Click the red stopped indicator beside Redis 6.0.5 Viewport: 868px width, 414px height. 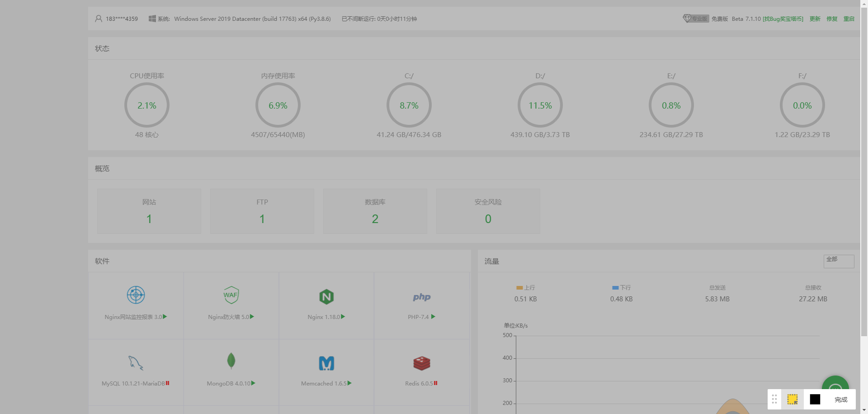tap(435, 383)
